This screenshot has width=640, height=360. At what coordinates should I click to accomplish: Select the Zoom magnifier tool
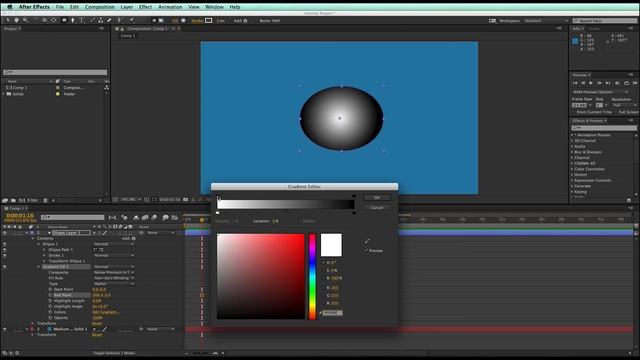(x=25, y=20)
